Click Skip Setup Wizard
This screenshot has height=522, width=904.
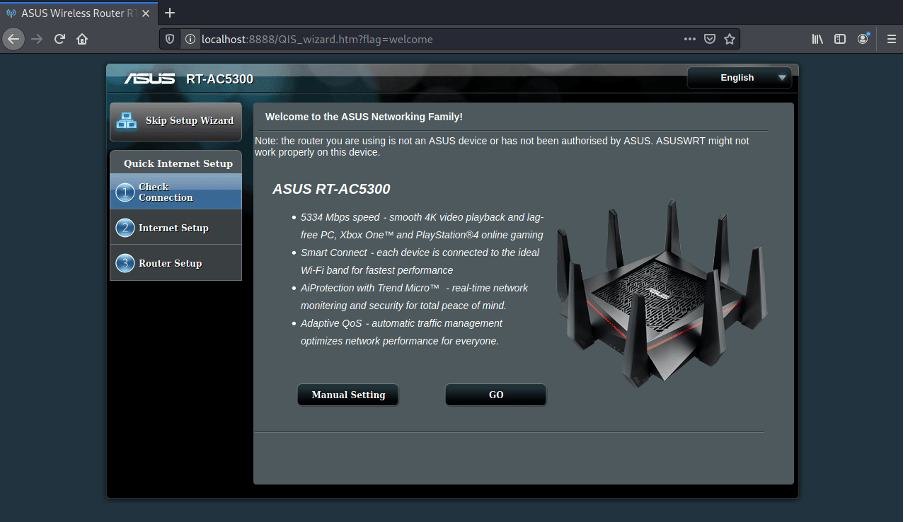click(x=176, y=121)
